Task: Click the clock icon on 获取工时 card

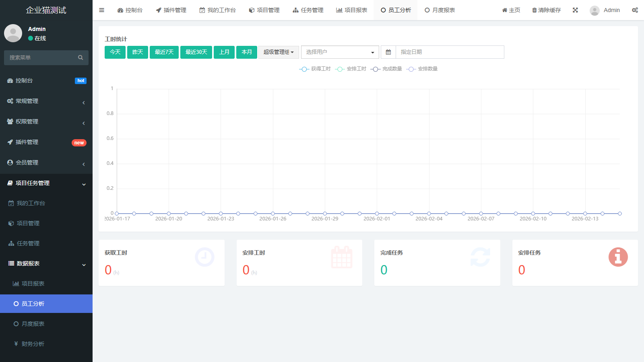Action: point(204,257)
